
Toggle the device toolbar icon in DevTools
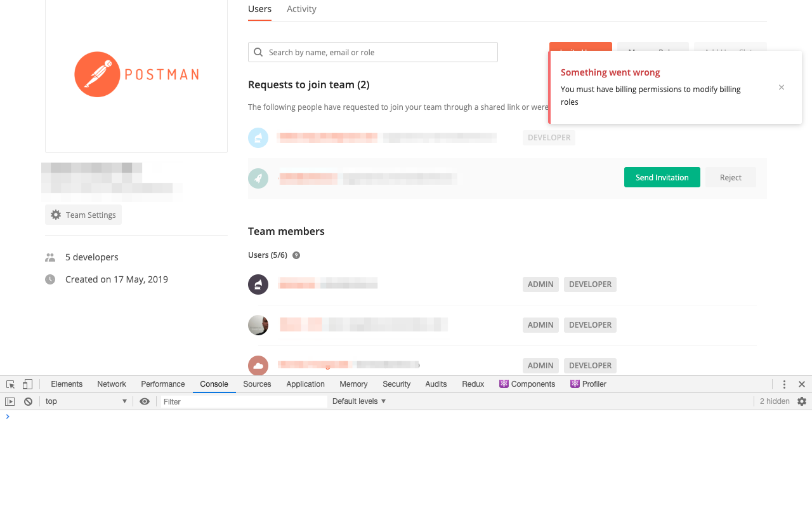tap(27, 384)
